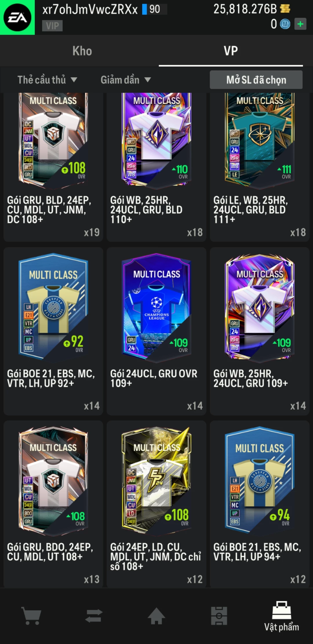Open the Vật phẩm bag icon

pos(281,610)
